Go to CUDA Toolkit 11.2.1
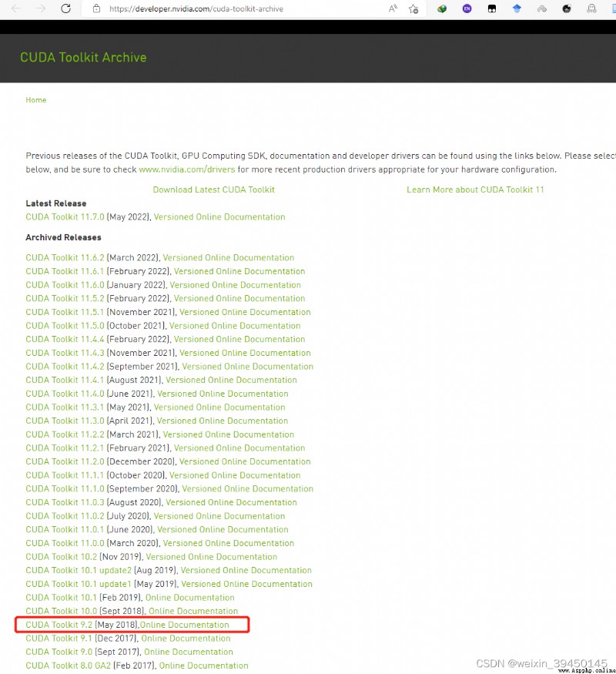The width and height of the screenshot is (616, 674). pos(65,448)
